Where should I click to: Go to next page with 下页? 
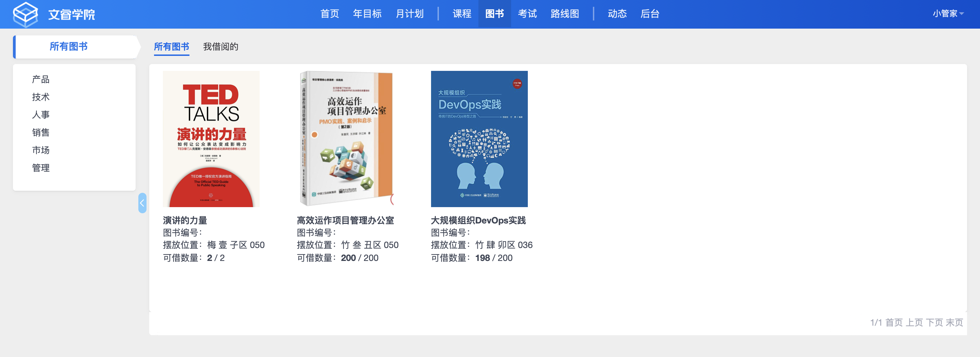click(934, 322)
